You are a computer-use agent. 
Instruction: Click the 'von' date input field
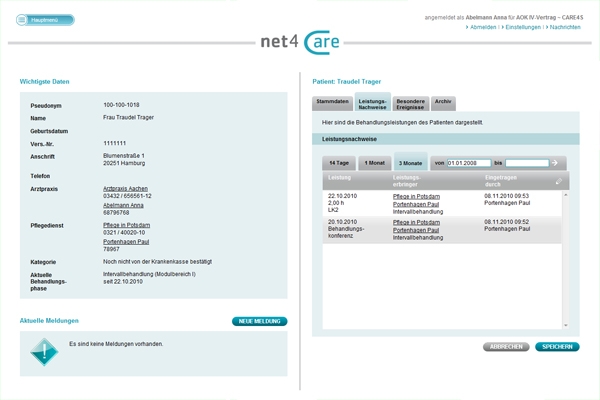click(x=469, y=163)
